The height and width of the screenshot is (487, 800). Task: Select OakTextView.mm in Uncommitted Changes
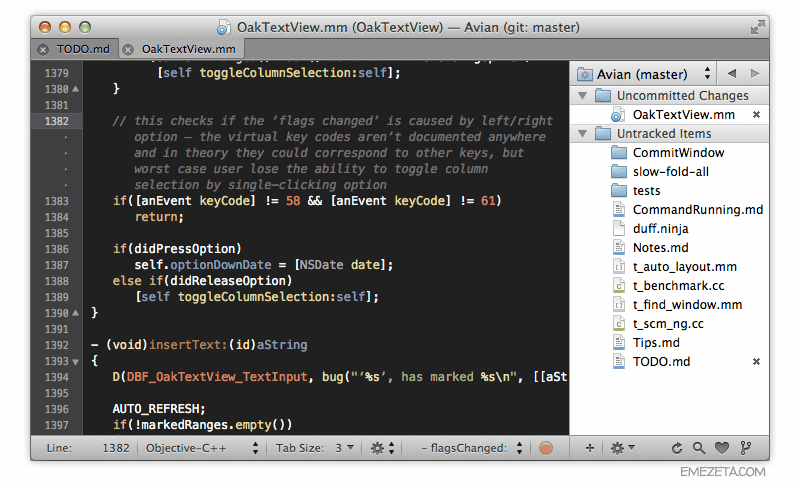coord(683,115)
